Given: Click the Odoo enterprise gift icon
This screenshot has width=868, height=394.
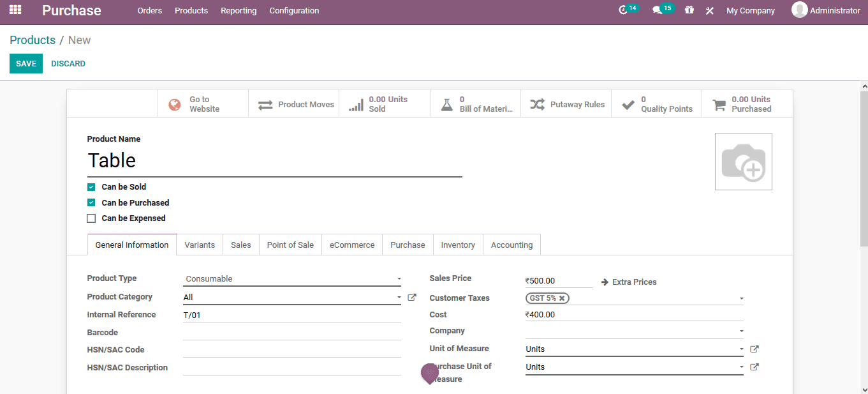Looking at the screenshot, I should click(688, 10).
